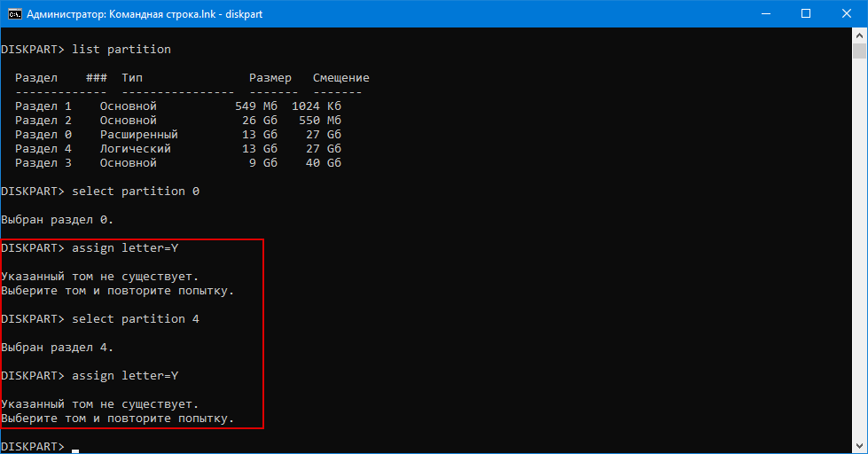Select the Раздел 2 row of 26 Гб

(x=177, y=121)
